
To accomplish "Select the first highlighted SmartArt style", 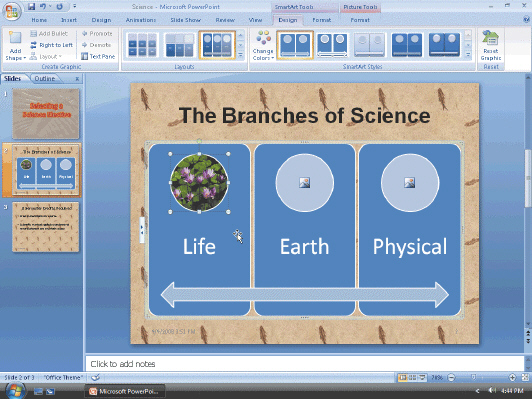I will (x=295, y=45).
